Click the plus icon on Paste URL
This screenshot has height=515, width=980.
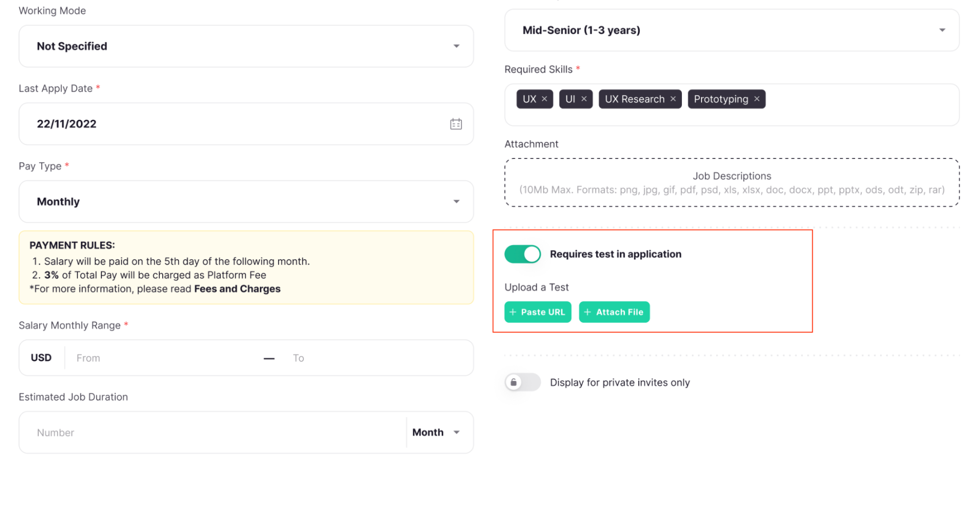[x=513, y=312]
